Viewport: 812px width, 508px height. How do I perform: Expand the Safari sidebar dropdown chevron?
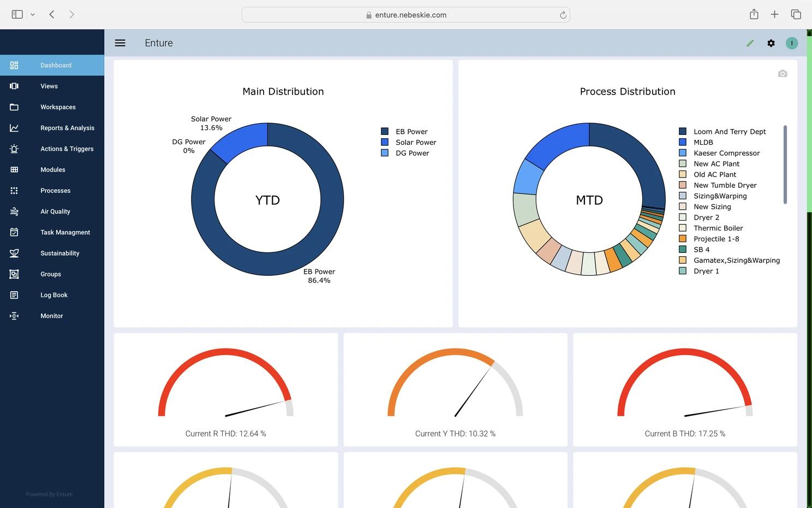click(33, 15)
